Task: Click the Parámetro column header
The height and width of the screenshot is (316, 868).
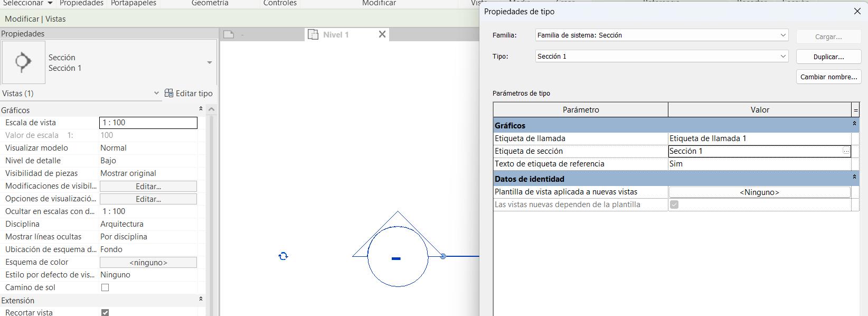Action: pyautogui.click(x=581, y=110)
